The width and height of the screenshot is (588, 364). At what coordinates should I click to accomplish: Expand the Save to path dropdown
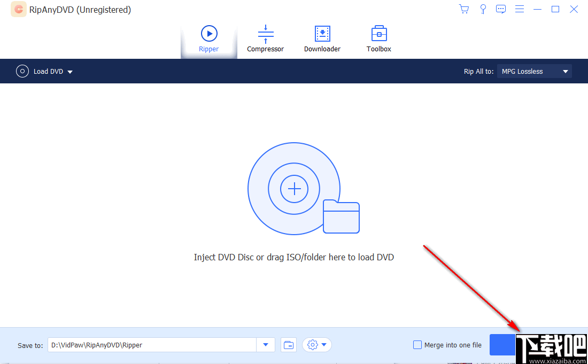pyautogui.click(x=266, y=345)
